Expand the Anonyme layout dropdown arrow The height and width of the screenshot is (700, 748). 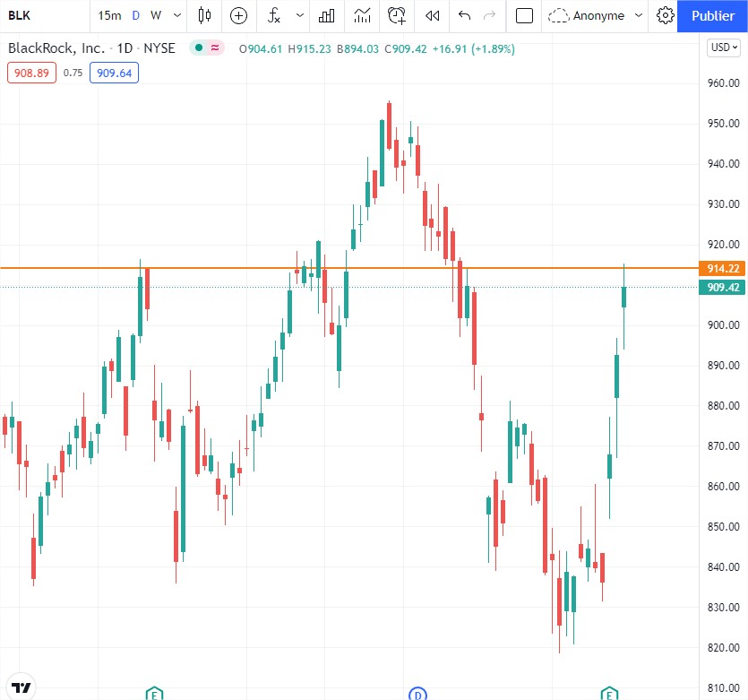[639, 16]
